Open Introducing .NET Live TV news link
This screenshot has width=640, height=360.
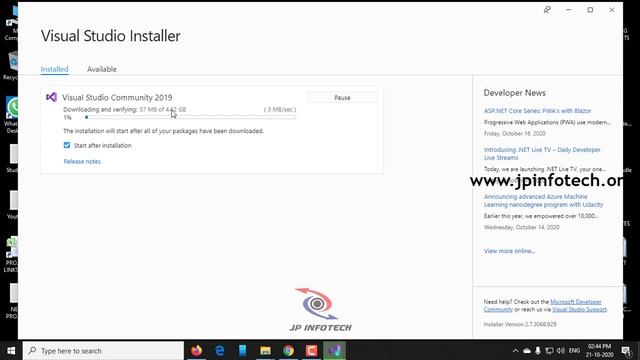[x=542, y=154]
